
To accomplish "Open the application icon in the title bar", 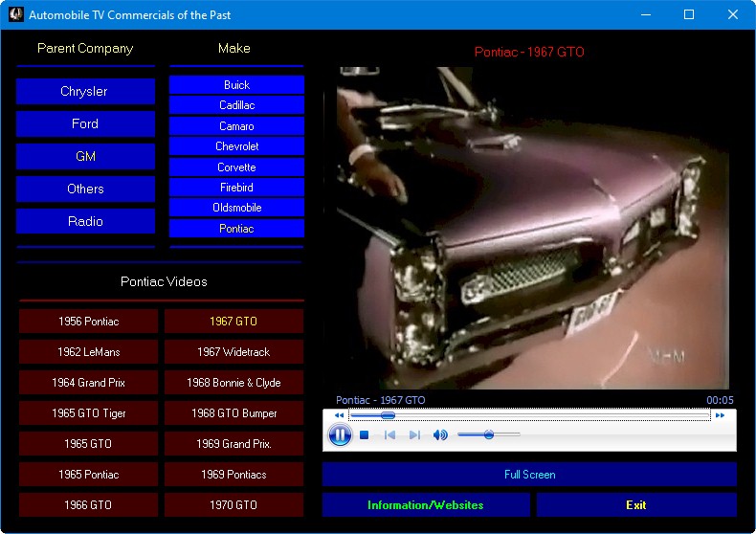I will point(16,14).
